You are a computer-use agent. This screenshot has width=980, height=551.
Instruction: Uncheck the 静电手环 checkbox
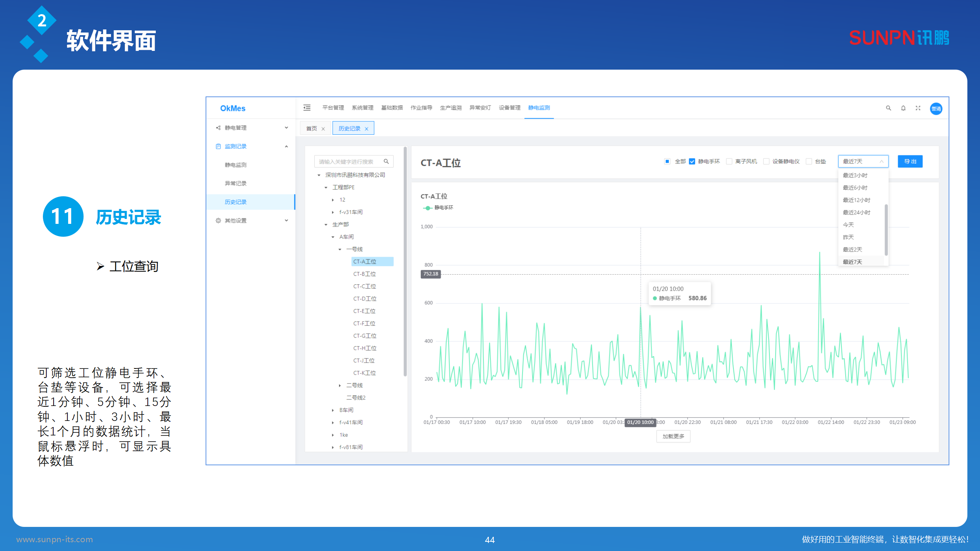(692, 161)
